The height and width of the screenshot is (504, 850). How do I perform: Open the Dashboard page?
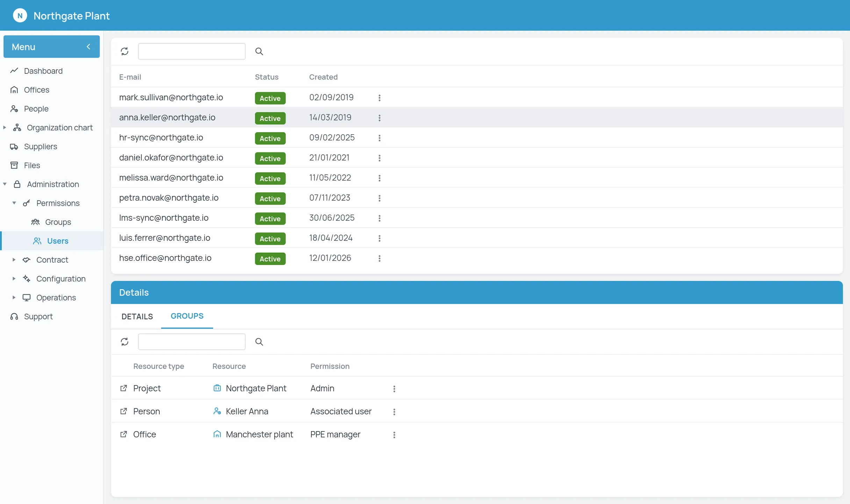[43, 71]
